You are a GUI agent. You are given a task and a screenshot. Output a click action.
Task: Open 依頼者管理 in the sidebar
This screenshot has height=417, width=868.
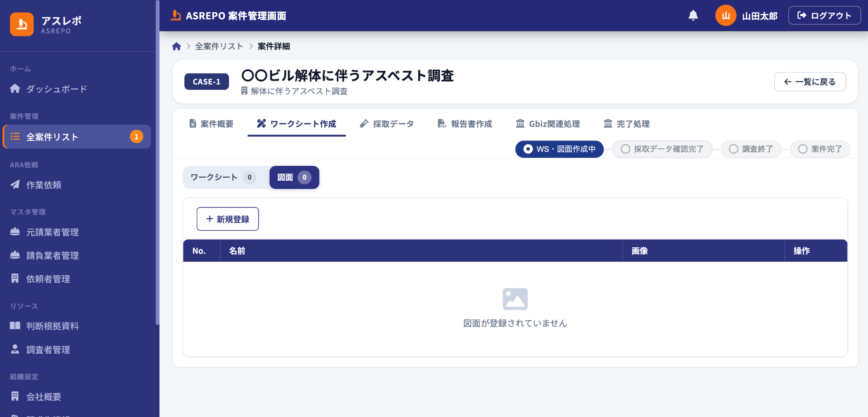coord(76,279)
